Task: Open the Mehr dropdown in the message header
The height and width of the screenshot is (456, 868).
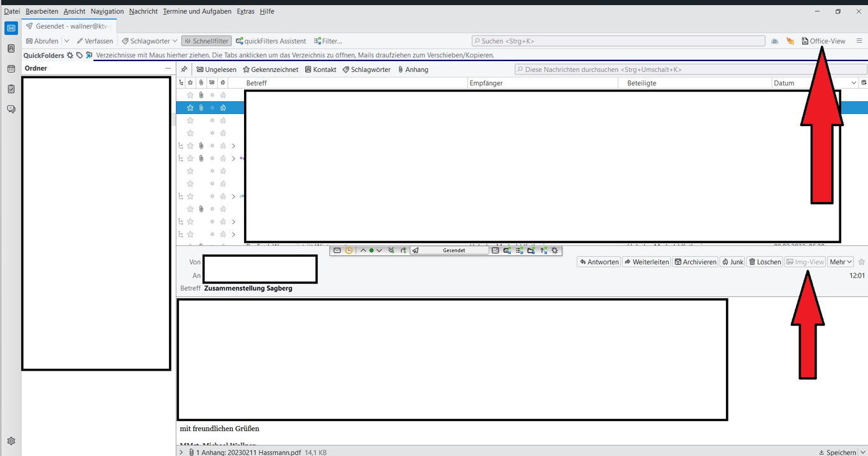Action: (841, 262)
